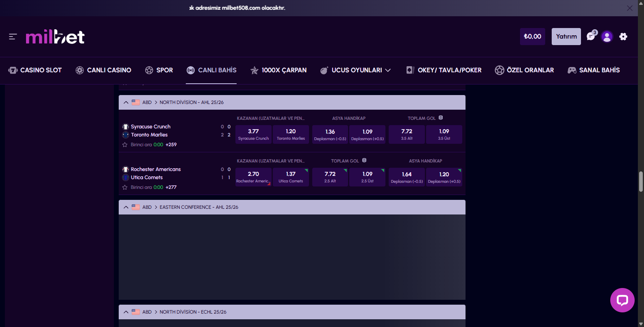Open the live support chat bubble
The image size is (644, 327).
(622, 300)
